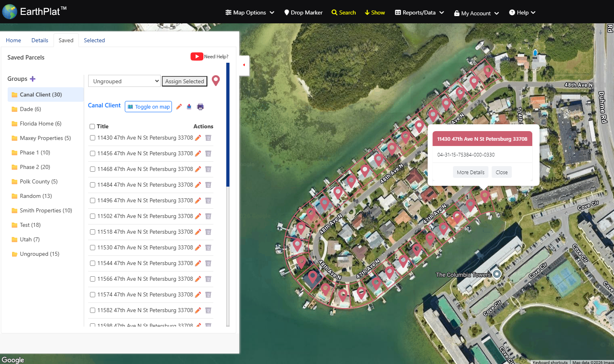
Task: Click the plus icon to add a group
Action: (x=33, y=78)
